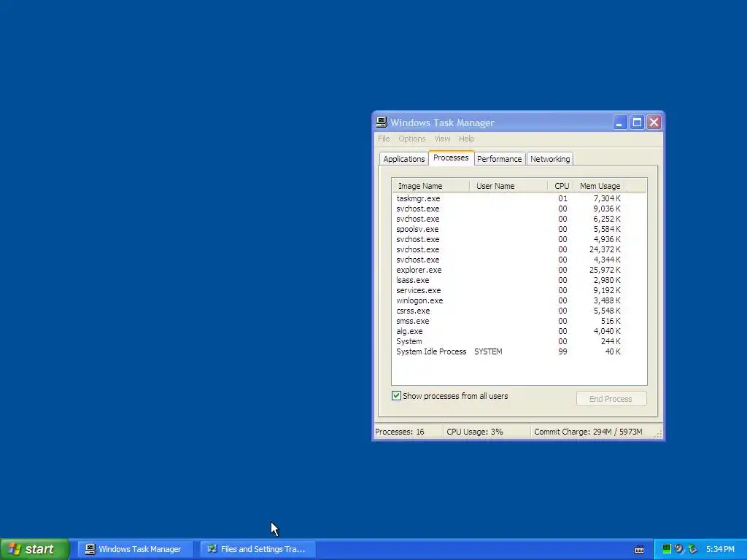
Task: Click the End Process button
Action: 611,399
